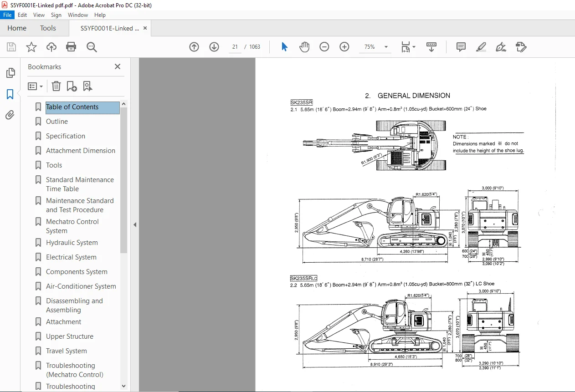The height and width of the screenshot is (392, 575).
Task: Open the View menu
Action: pos(39,15)
